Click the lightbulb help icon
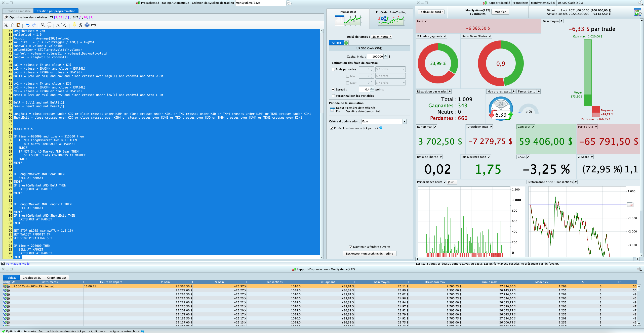 (74, 25)
